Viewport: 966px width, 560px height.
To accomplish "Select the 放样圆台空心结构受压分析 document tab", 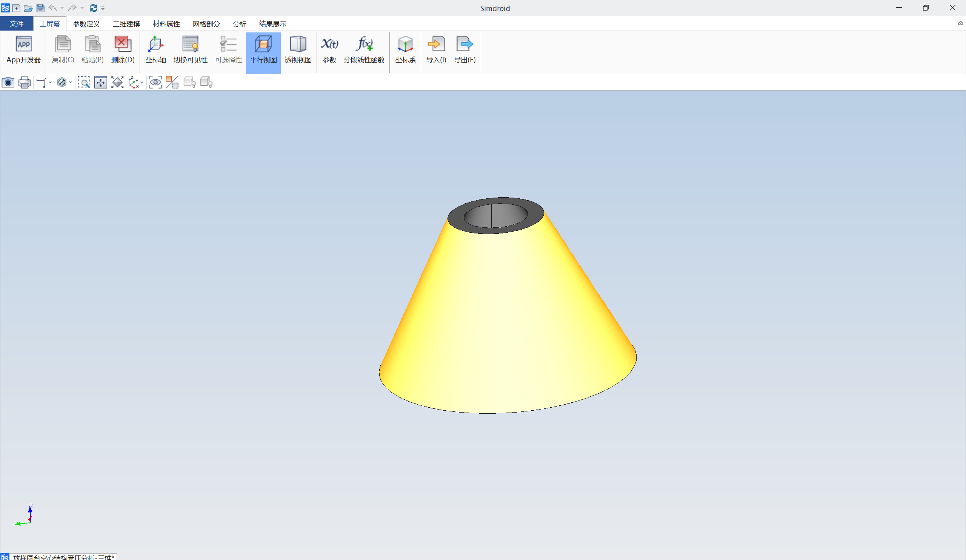I will coord(58,557).
